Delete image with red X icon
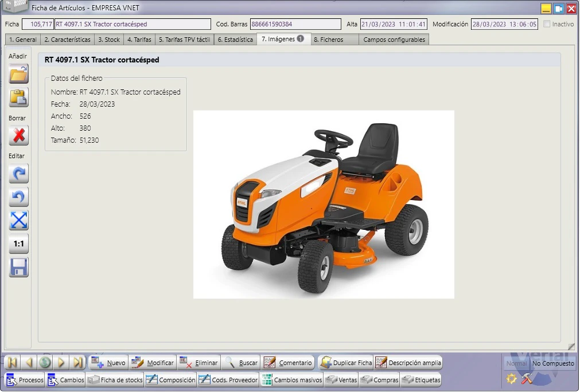 (18, 136)
